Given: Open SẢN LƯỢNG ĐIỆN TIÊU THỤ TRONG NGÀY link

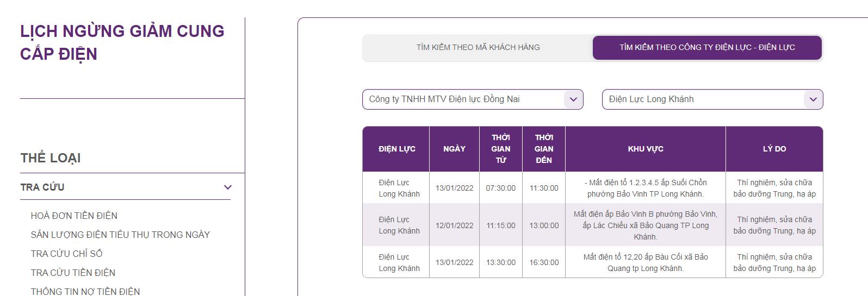Looking at the screenshot, I should 120,235.
